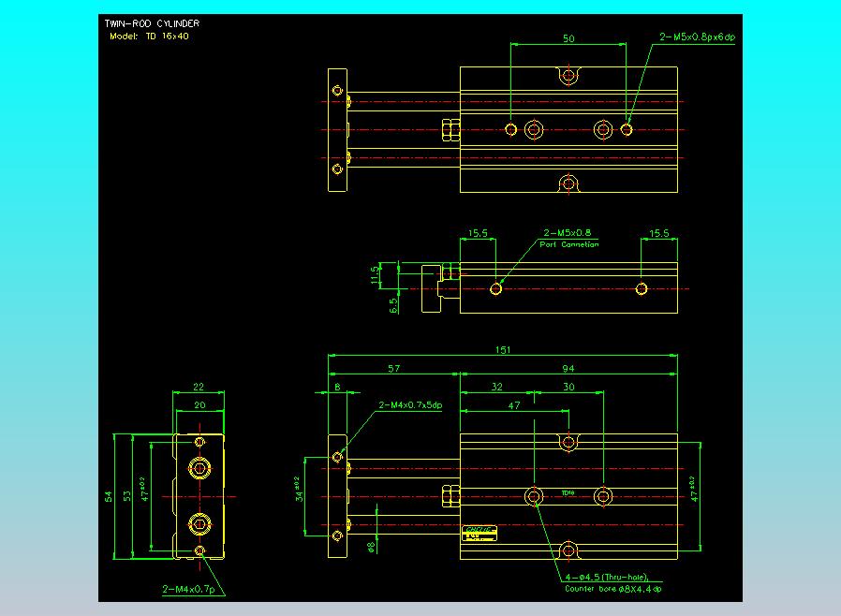This screenshot has width=841, height=616.
Task: Select the Model: TD 16x40 label
Action: (150, 37)
